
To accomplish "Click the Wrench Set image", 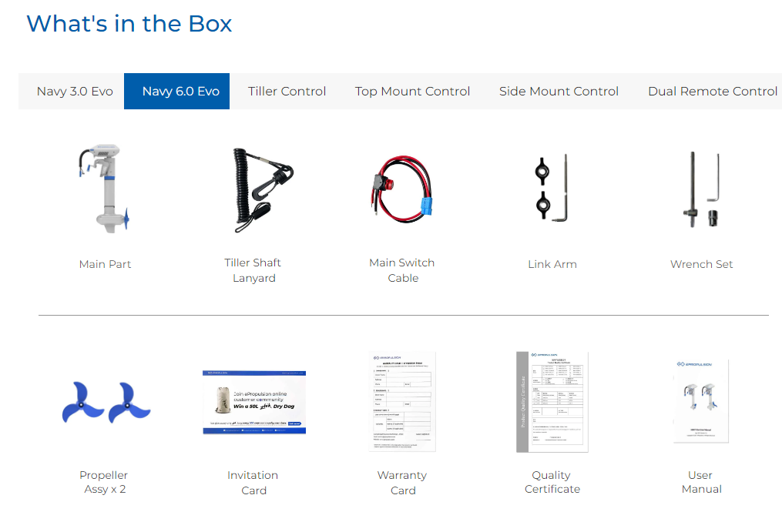I will point(702,189).
